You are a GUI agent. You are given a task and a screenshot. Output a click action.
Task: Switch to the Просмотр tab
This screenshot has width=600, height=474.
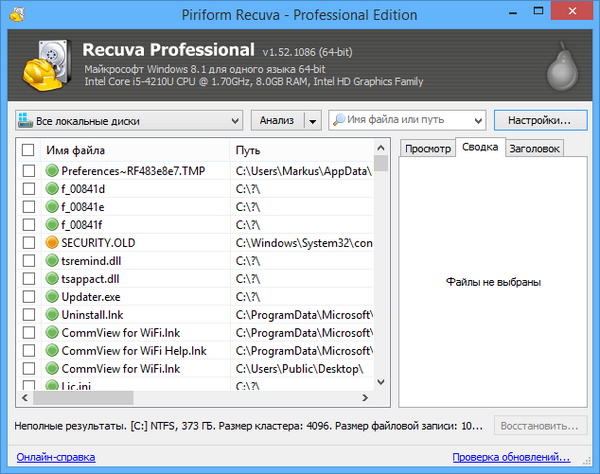coord(427,148)
